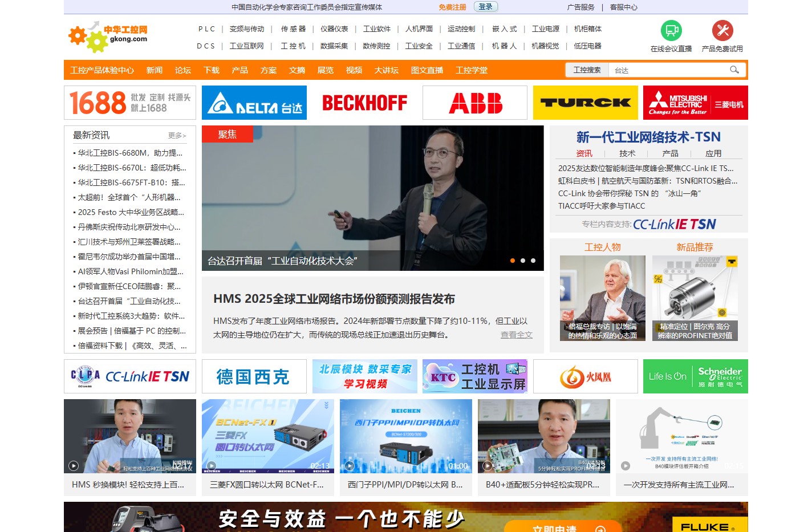Open the 人机界面 category link
Image resolution: width=812 pixels, height=532 pixels.
tap(419, 29)
